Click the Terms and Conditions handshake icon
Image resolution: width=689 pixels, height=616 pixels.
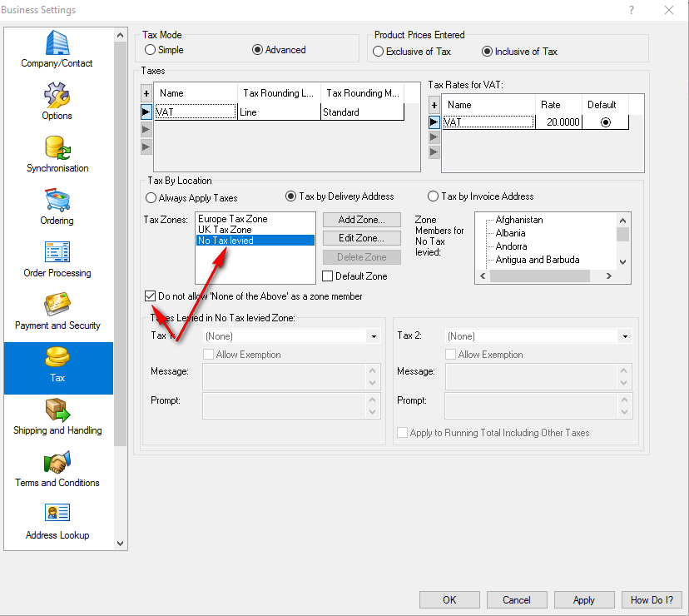coord(57,462)
